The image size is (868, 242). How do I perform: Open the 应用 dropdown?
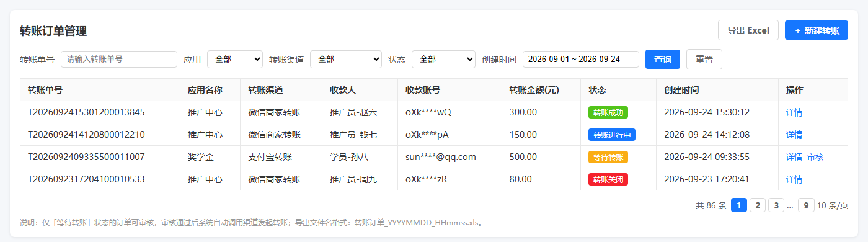(235, 60)
